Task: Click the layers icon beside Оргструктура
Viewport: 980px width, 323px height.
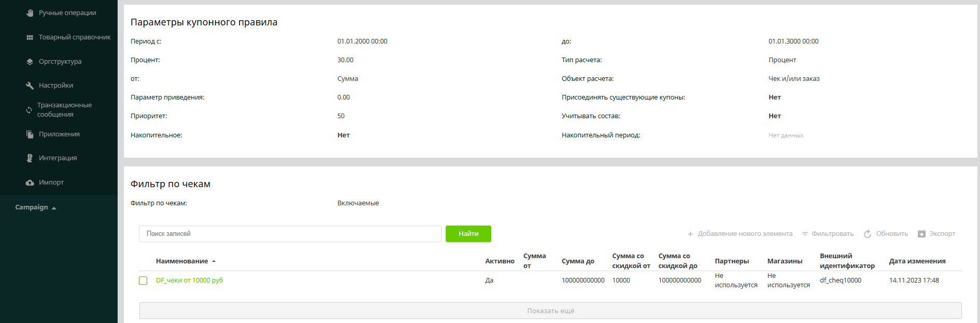Action: (x=30, y=62)
